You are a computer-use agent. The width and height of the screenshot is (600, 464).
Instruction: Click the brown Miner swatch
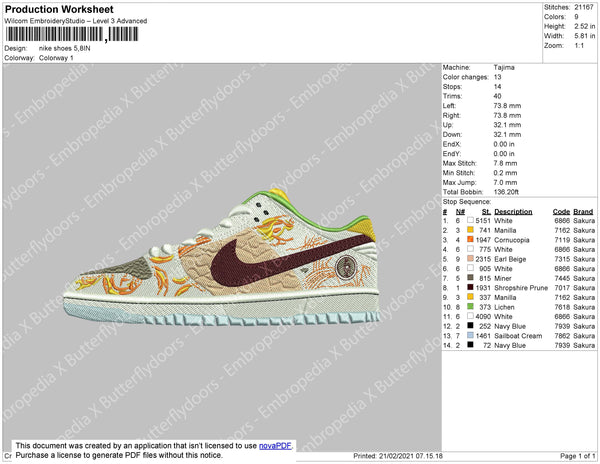[470, 278]
